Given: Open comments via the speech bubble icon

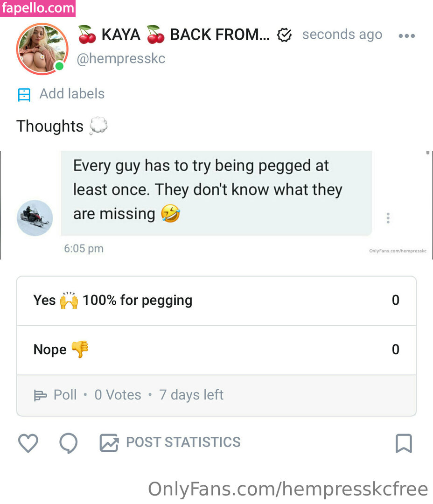Looking at the screenshot, I should [x=69, y=443].
